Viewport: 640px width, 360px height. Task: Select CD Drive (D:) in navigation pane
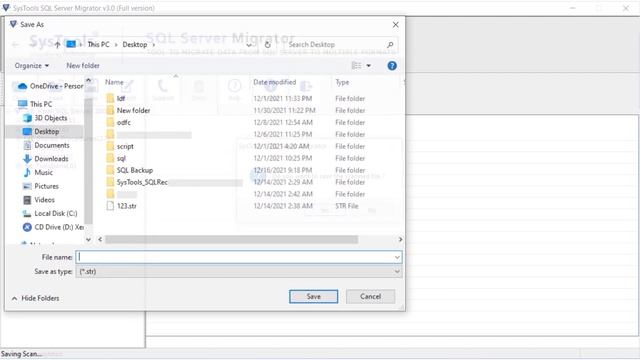click(x=53, y=227)
